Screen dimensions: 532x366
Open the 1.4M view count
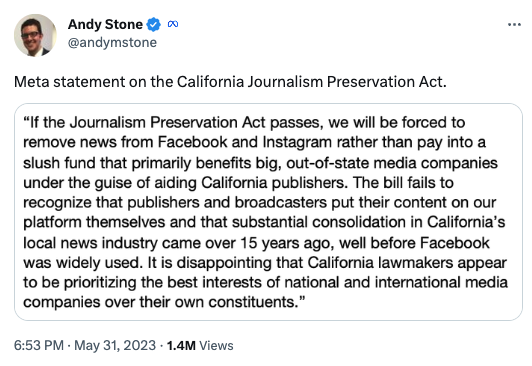[x=181, y=345]
